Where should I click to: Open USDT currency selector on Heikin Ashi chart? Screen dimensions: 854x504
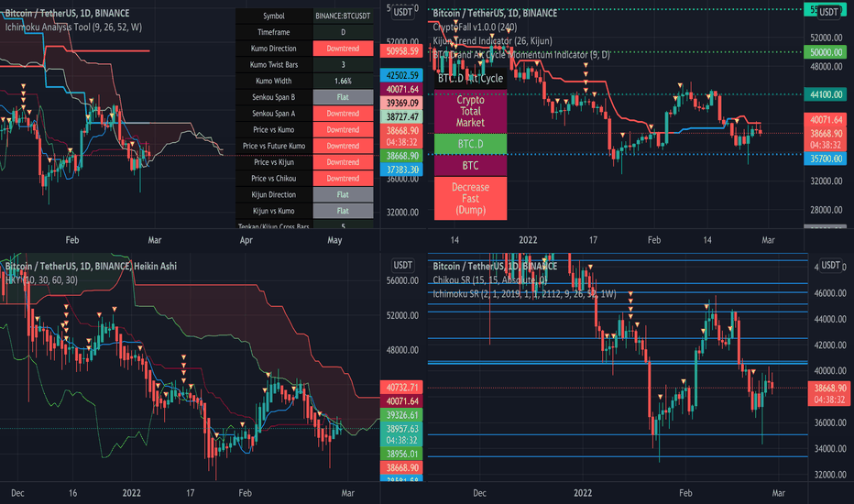click(402, 266)
